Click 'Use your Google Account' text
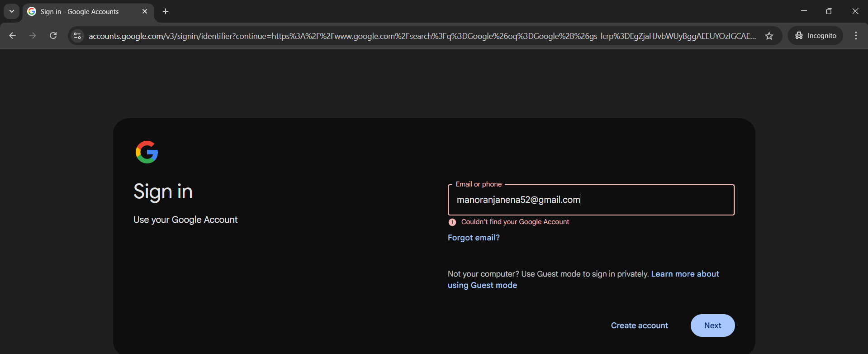 185,220
